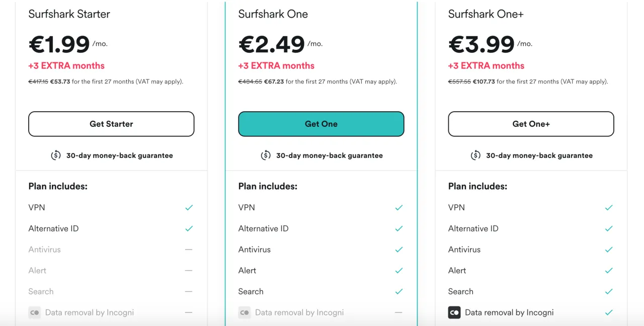This screenshot has height=326, width=644.
Task: Click the Get Starter button
Action: 111,124
